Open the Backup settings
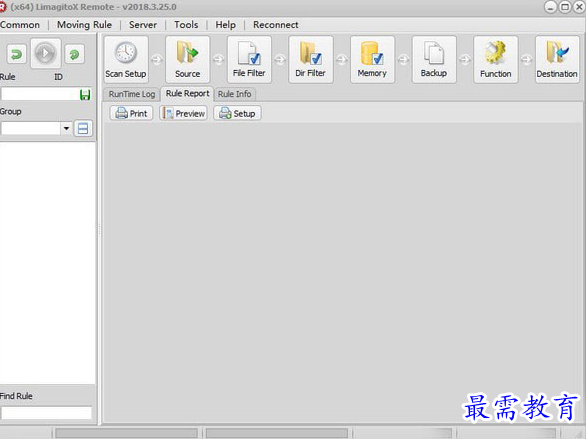This screenshot has width=586, height=439. click(434, 59)
